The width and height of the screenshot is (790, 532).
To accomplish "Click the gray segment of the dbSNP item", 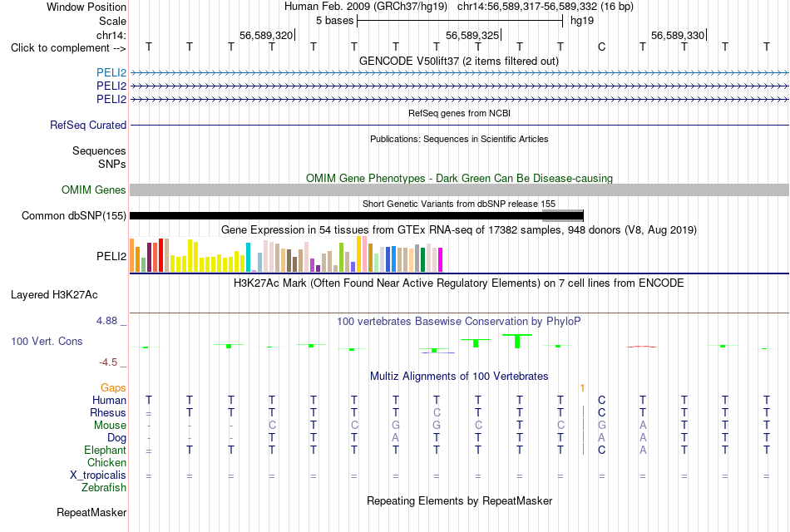I will tap(562, 215).
